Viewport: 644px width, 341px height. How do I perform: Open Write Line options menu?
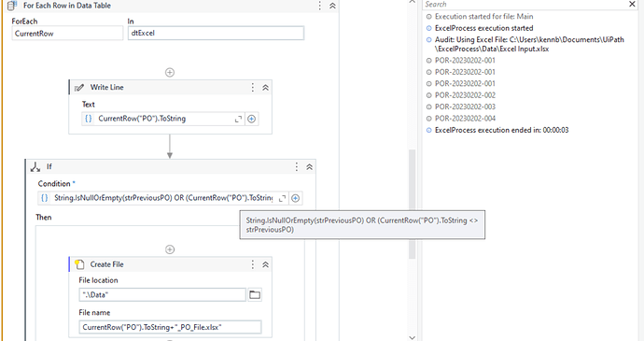coord(253,87)
